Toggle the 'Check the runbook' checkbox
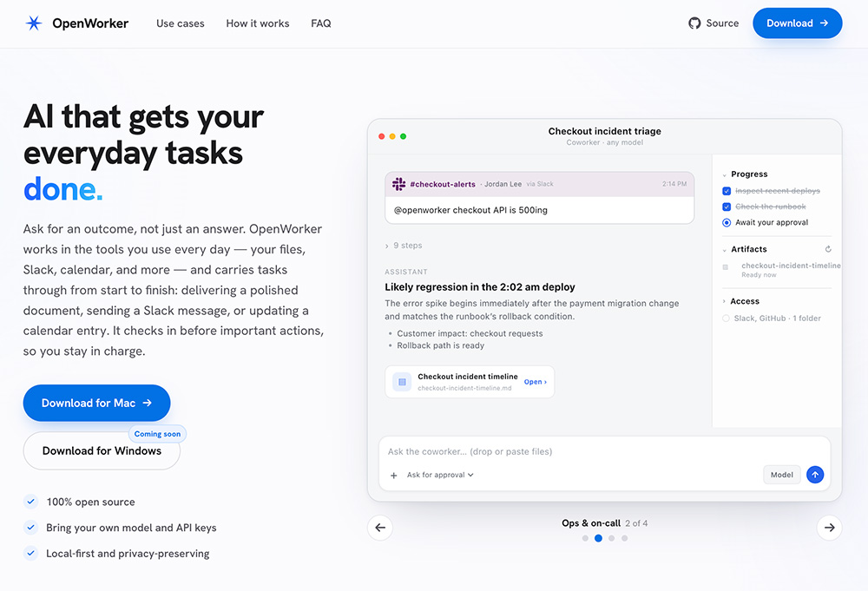 [727, 207]
